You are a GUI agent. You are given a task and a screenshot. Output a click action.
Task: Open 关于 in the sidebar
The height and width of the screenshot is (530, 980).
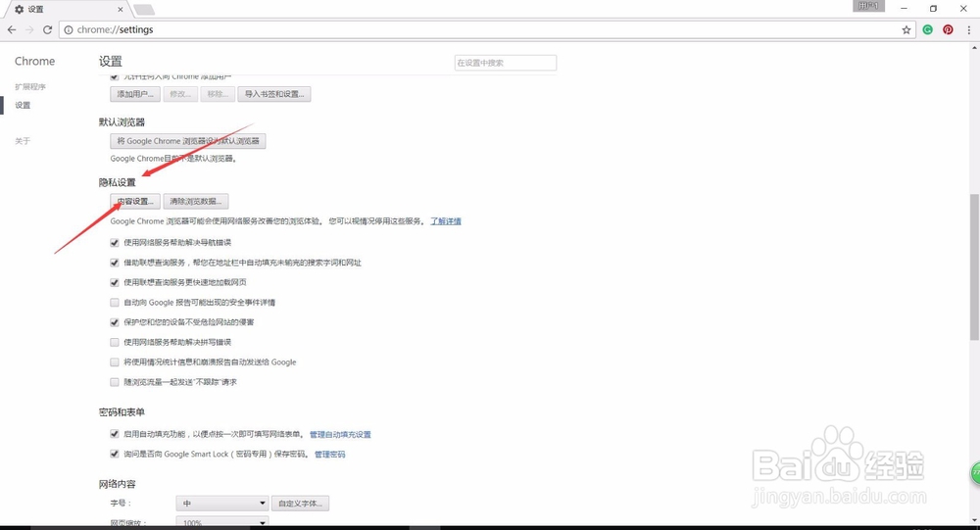pos(23,141)
